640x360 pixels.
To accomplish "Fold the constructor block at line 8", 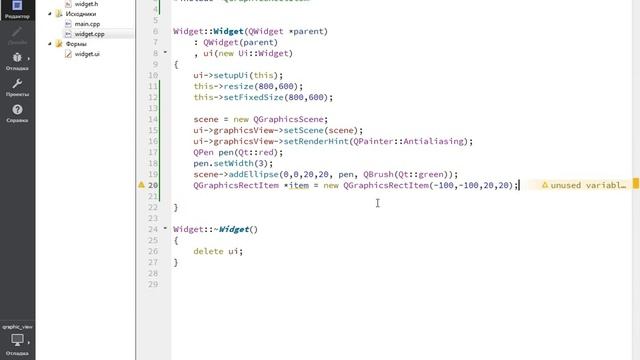I will click(165, 52).
